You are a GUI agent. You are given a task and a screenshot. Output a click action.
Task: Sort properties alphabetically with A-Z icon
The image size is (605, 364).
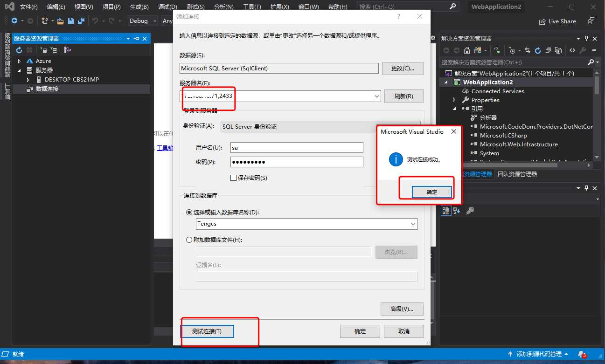pyautogui.click(x=457, y=211)
